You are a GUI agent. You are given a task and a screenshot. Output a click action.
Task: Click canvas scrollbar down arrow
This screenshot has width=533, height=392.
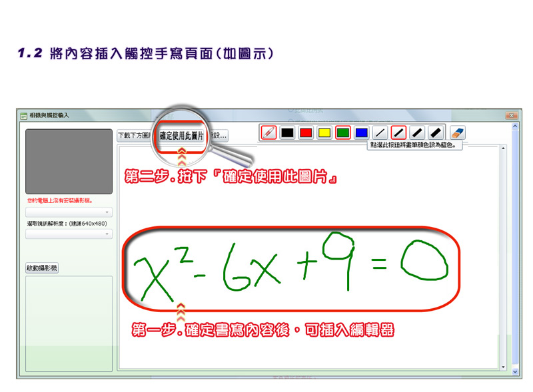click(503, 367)
